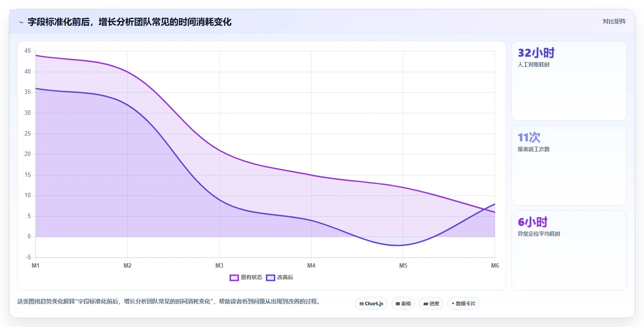Image resolution: width=644 pixels, height=327 pixels.
Task: Toggle the 改善后 legend series
Action: click(x=280, y=277)
